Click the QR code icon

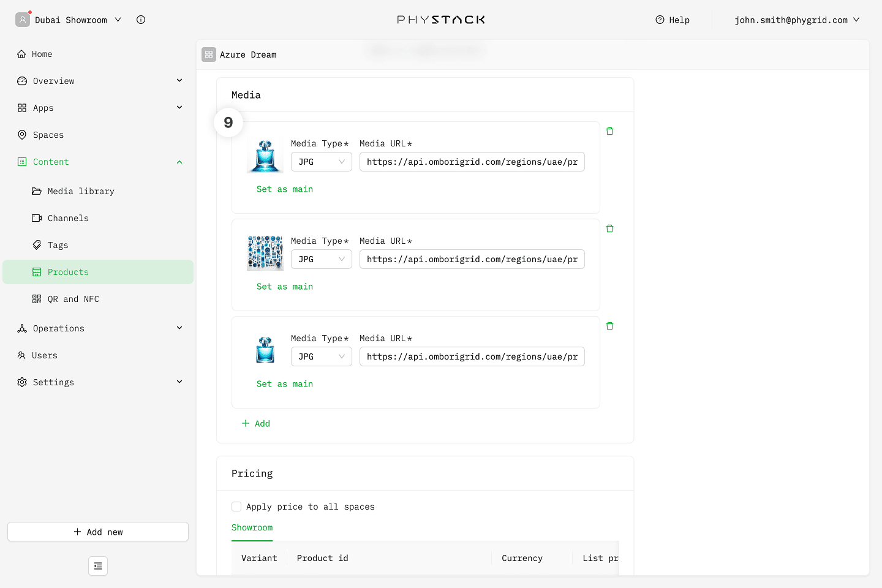pos(37,299)
